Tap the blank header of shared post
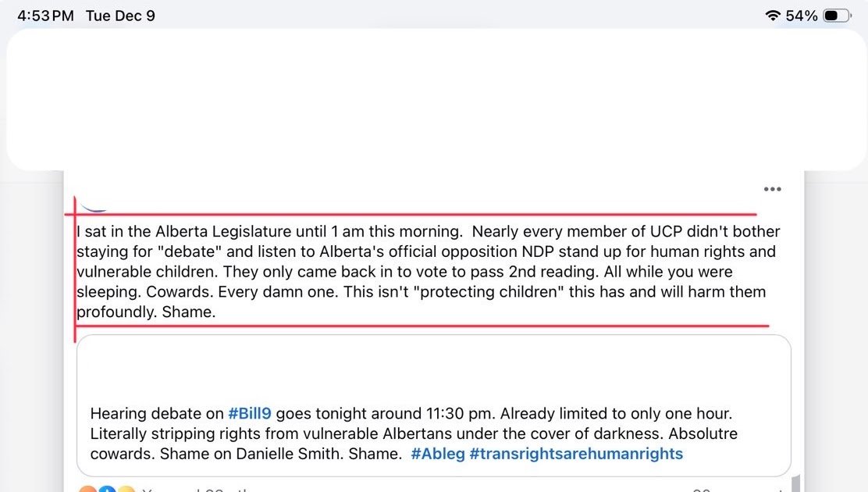 point(433,367)
